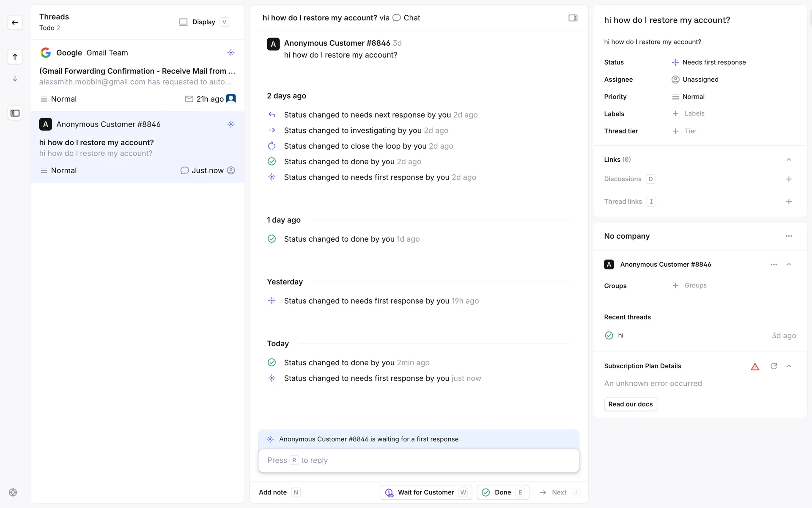Add a Thread link with plus
This screenshot has height=508, width=812.
click(x=788, y=202)
